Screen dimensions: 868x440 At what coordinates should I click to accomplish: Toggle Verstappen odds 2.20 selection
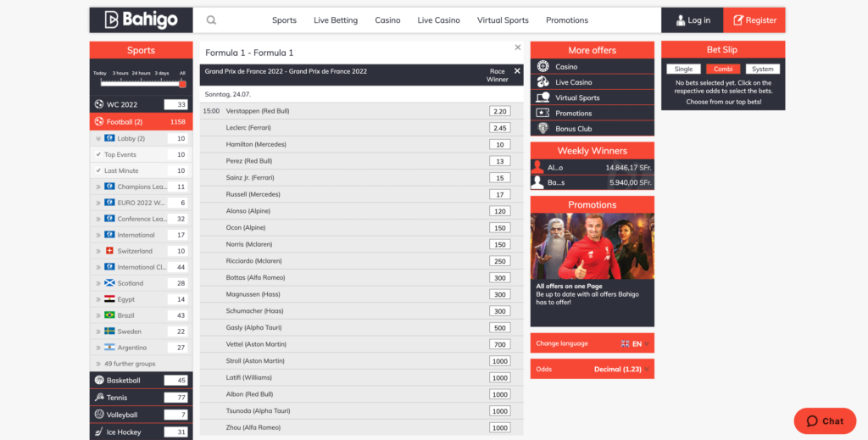[x=499, y=111]
